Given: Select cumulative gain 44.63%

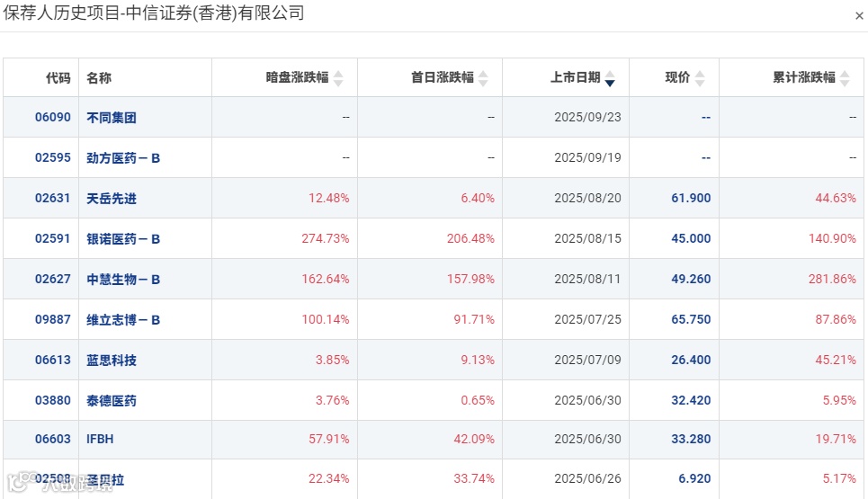Looking at the screenshot, I should point(836,198).
